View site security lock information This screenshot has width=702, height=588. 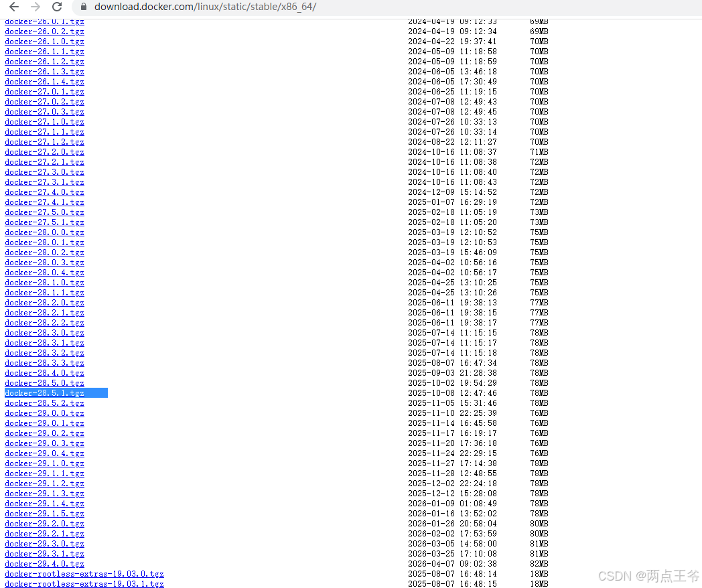(x=83, y=7)
